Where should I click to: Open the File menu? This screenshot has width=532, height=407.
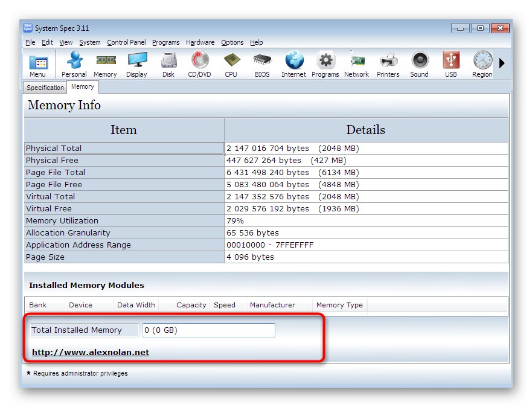coord(30,42)
